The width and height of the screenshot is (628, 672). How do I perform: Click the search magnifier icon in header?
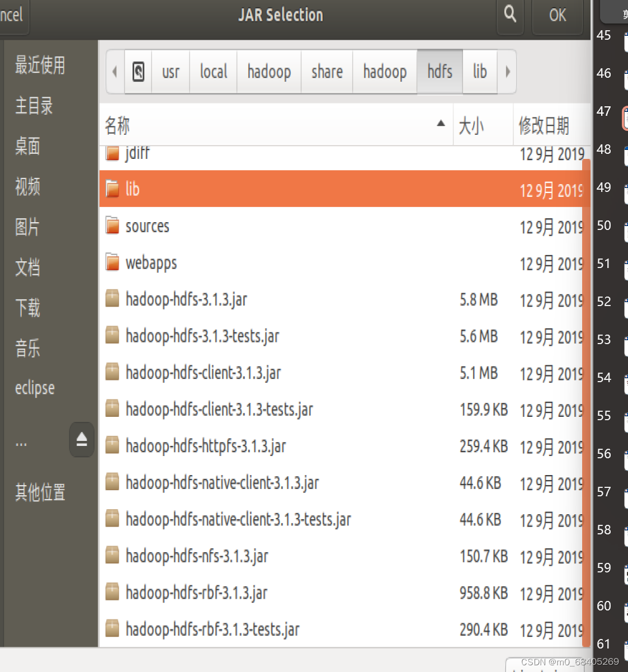(x=510, y=14)
